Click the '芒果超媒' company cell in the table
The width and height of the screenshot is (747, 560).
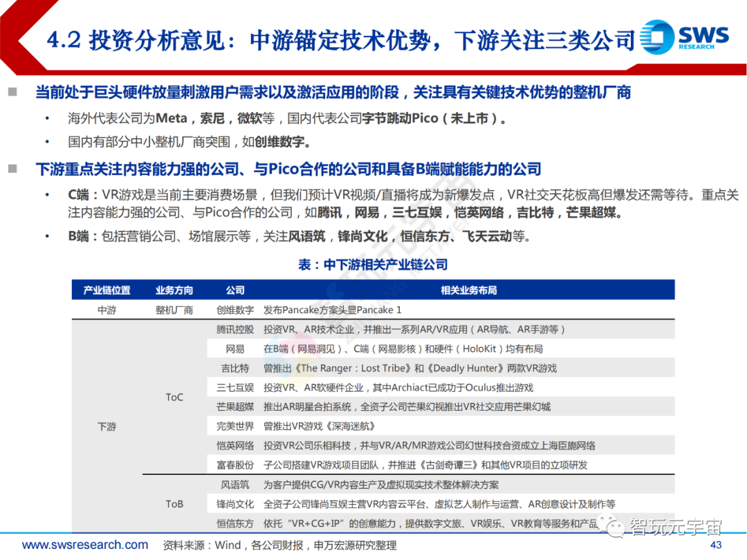[x=235, y=407]
